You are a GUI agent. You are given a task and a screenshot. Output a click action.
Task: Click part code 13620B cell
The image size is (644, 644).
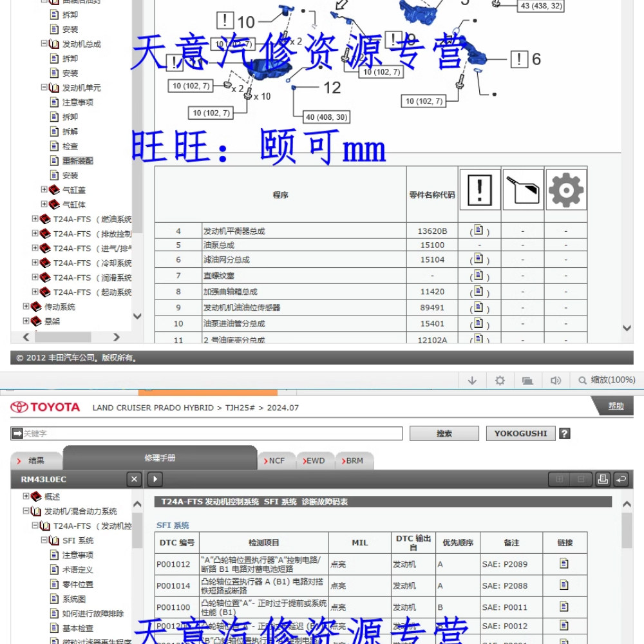(x=432, y=231)
